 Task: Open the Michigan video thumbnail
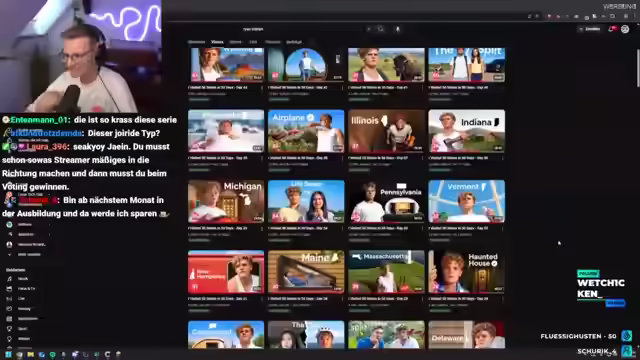226,201
